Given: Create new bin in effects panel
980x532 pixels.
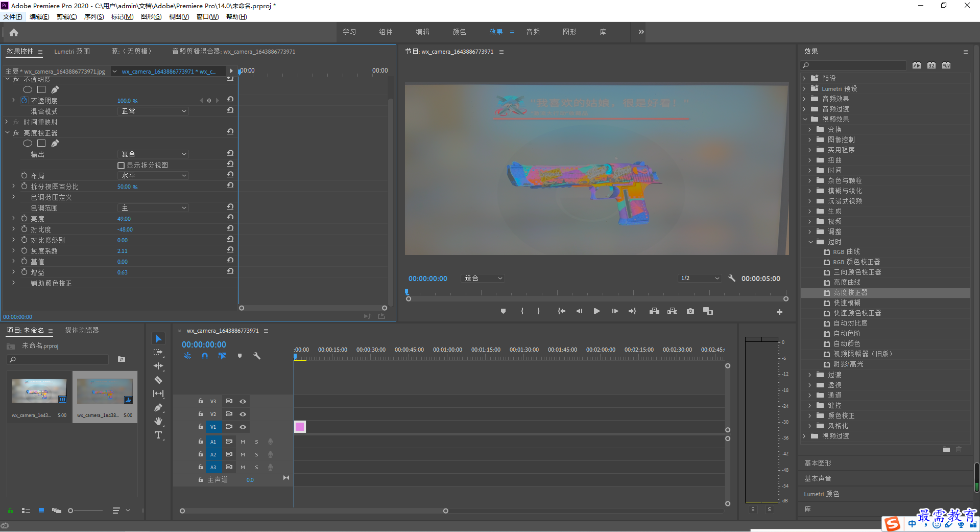Looking at the screenshot, I should click(946, 449).
